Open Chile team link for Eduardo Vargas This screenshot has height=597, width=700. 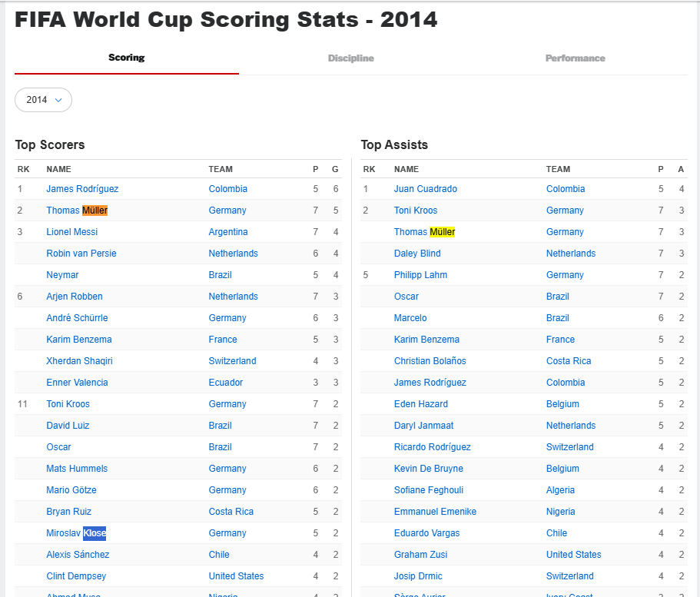coord(556,532)
